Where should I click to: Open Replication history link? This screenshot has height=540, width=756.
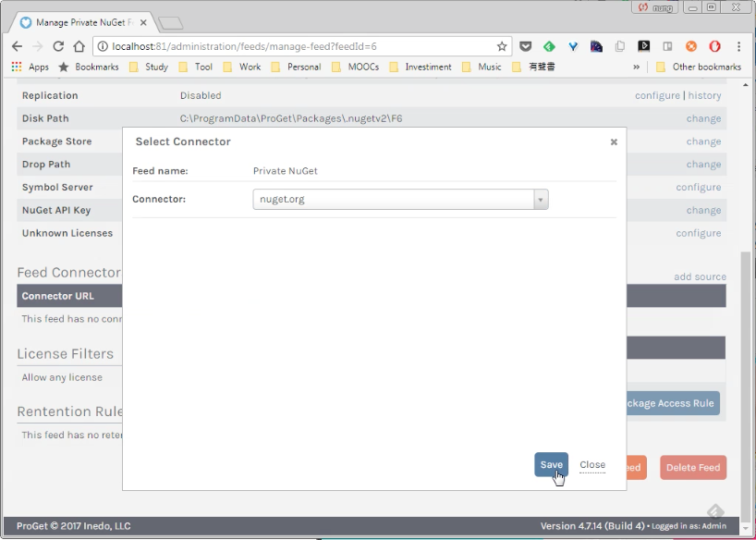tap(704, 95)
